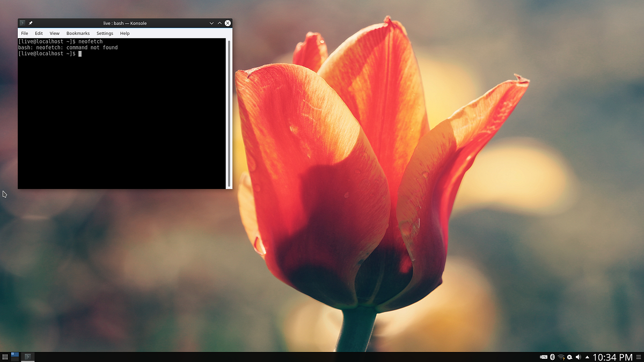Viewport: 644px width, 362px height.
Task: Open the File menu
Action: tap(24, 33)
